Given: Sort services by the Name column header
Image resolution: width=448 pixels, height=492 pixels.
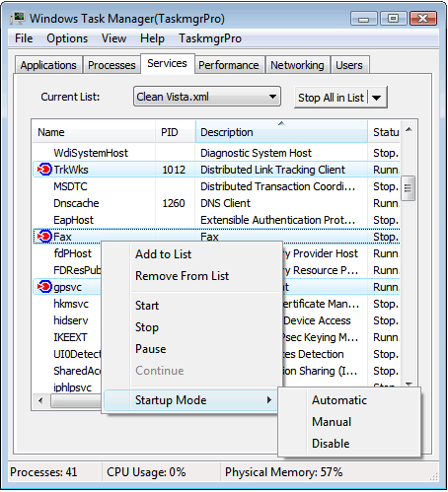Looking at the screenshot, I should coord(94,132).
